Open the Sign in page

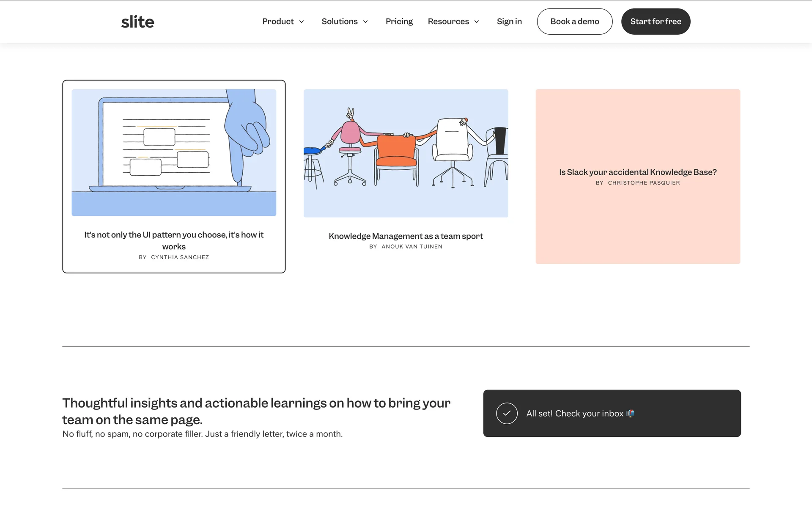pos(509,22)
